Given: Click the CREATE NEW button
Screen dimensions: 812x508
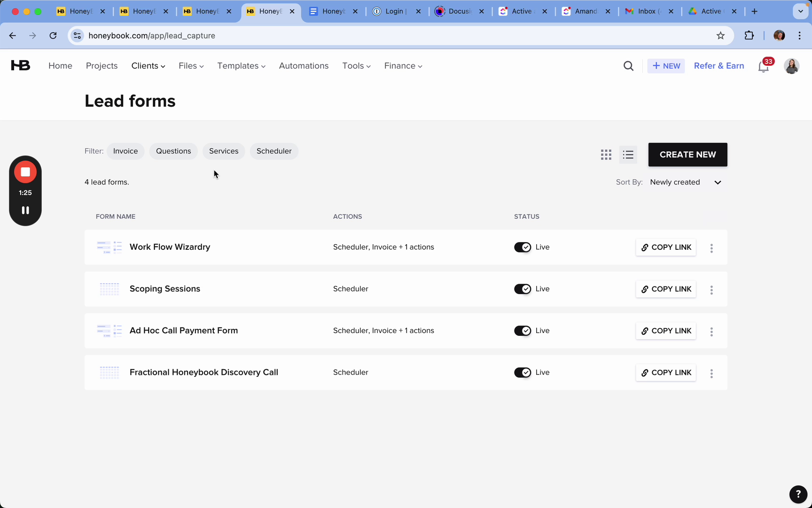Looking at the screenshot, I should click(687, 155).
